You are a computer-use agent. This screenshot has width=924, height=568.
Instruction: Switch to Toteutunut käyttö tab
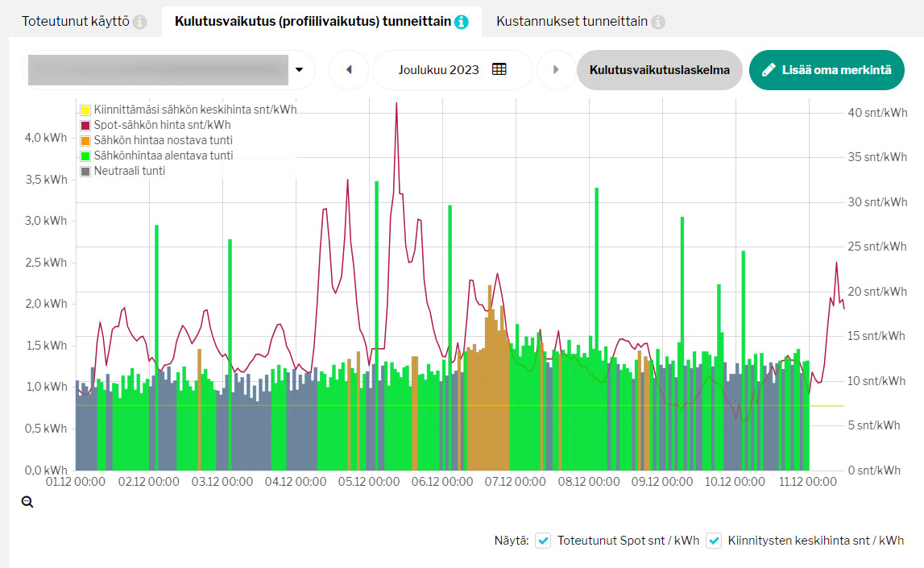coord(75,23)
